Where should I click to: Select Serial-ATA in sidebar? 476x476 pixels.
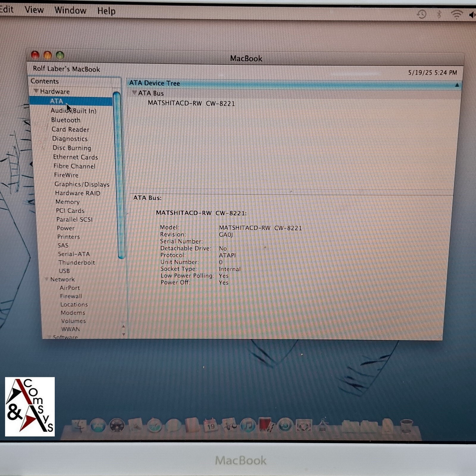point(74,254)
